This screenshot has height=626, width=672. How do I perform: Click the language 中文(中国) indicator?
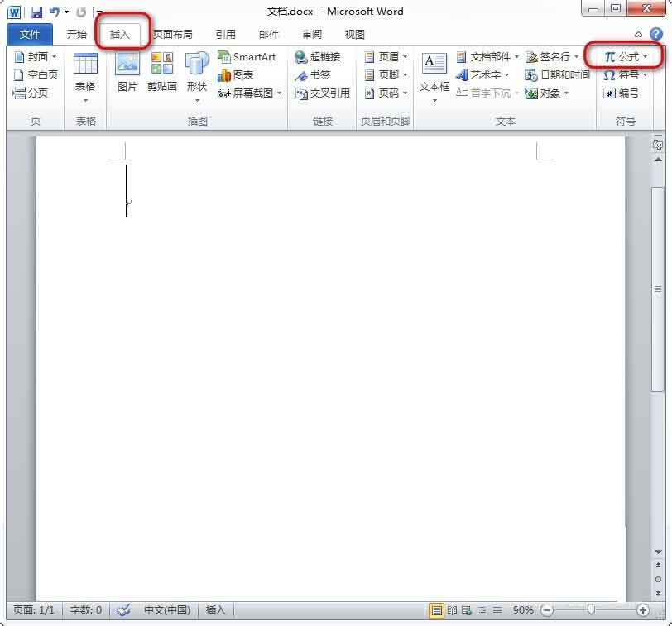tap(167, 609)
